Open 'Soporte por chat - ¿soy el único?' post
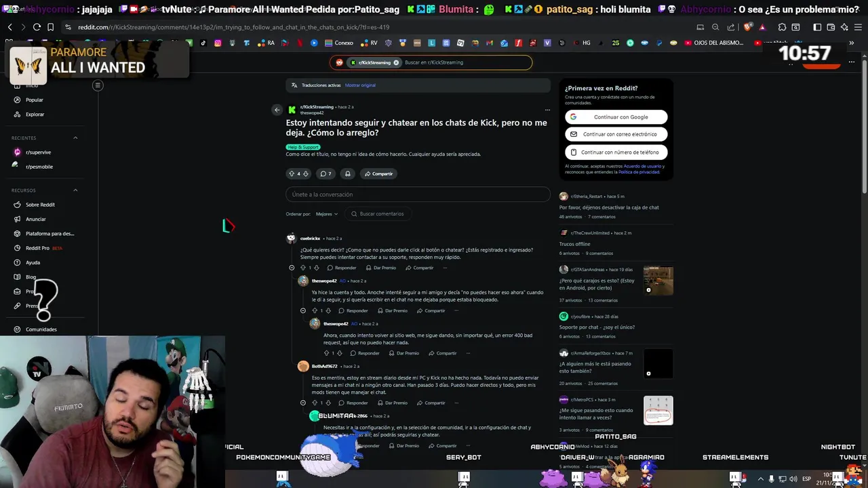The height and width of the screenshot is (488, 868). click(x=597, y=327)
